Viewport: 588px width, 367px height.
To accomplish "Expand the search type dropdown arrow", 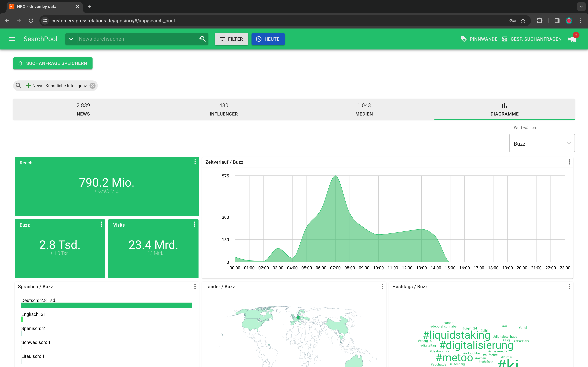I will pos(71,39).
